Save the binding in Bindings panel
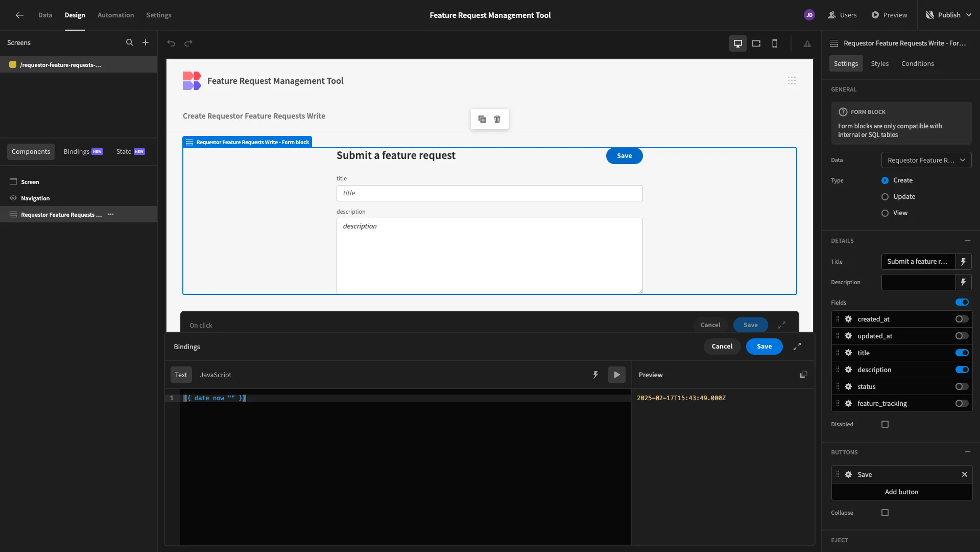Viewport: 980px width, 552px height. pyautogui.click(x=764, y=347)
